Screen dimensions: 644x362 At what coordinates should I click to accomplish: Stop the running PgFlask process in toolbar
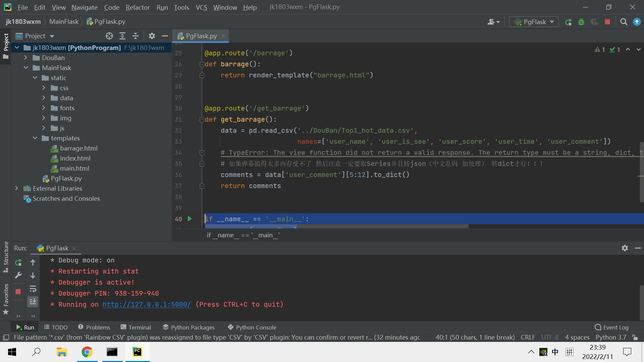(607, 22)
